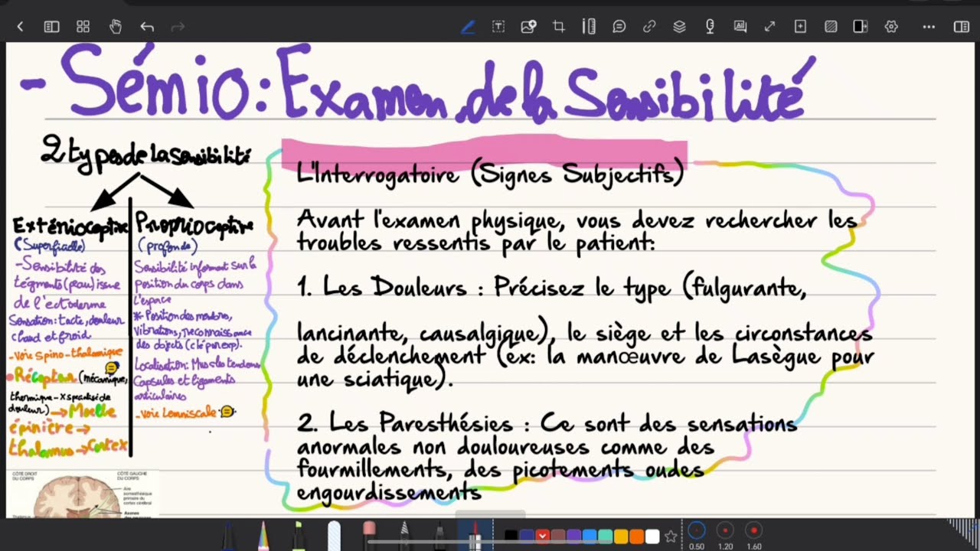Enter full screen with the expand arrows
The height and width of the screenshot is (551, 980).
click(770, 27)
